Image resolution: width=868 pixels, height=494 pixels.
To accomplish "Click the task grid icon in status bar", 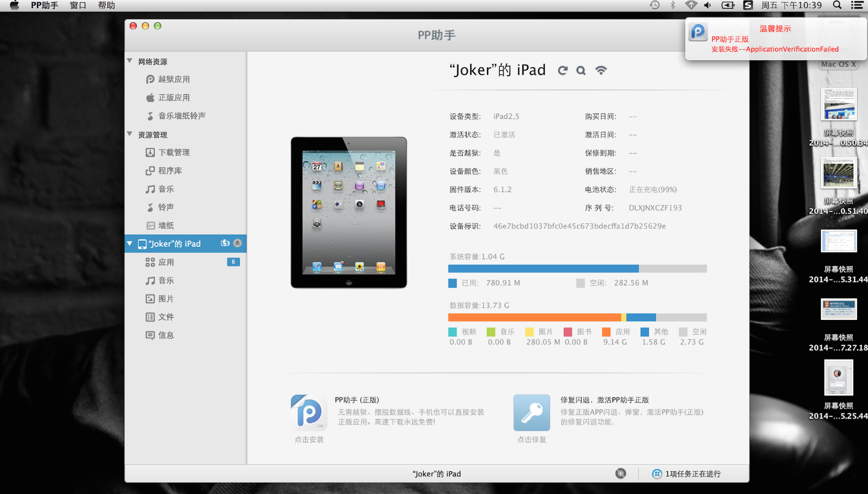I will (x=656, y=474).
